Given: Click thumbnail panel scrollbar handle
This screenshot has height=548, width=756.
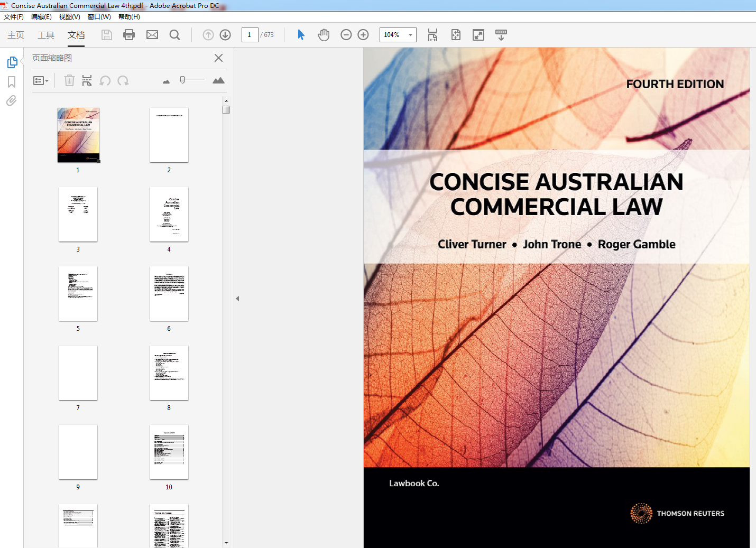Looking at the screenshot, I should pyautogui.click(x=226, y=110).
